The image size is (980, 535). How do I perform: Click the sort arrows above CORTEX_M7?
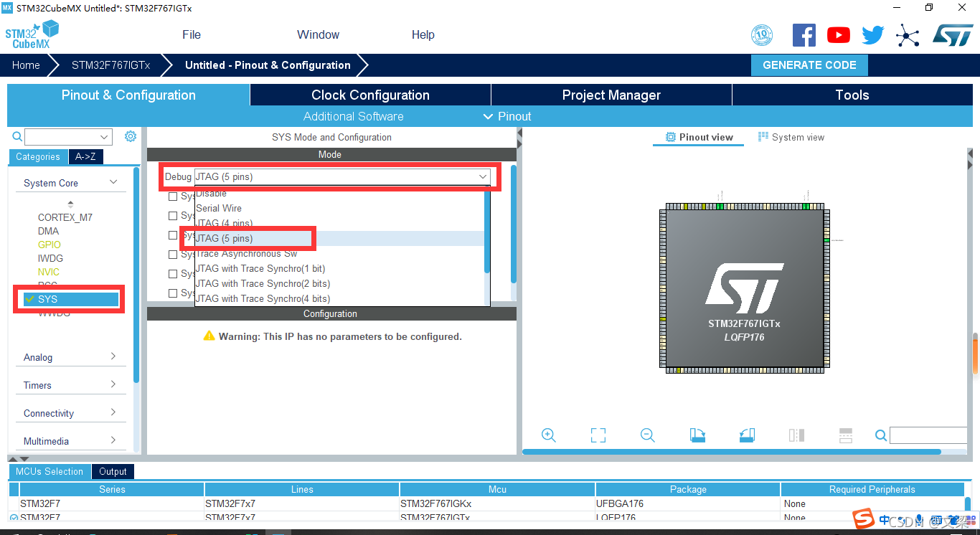pos(70,204)
